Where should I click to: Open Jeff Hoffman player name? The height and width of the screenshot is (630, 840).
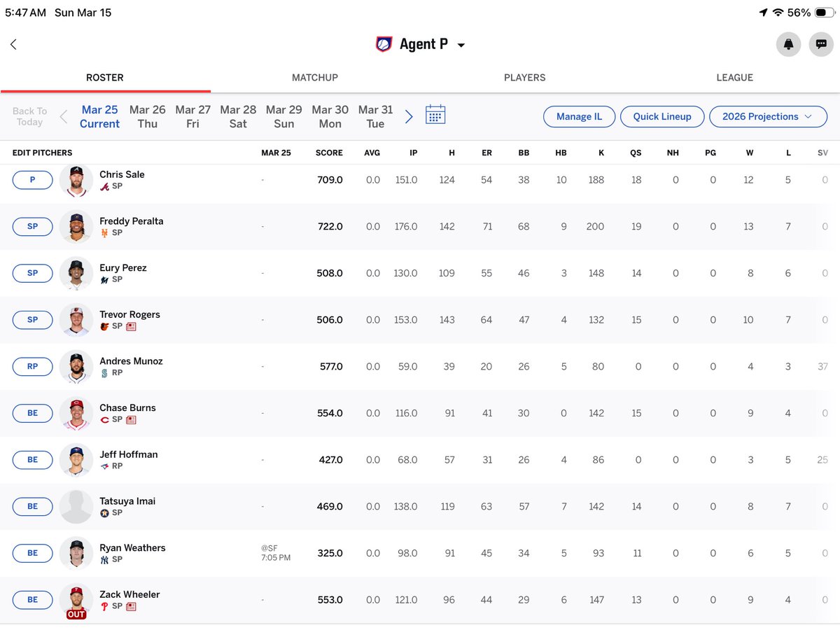point(129,454)
